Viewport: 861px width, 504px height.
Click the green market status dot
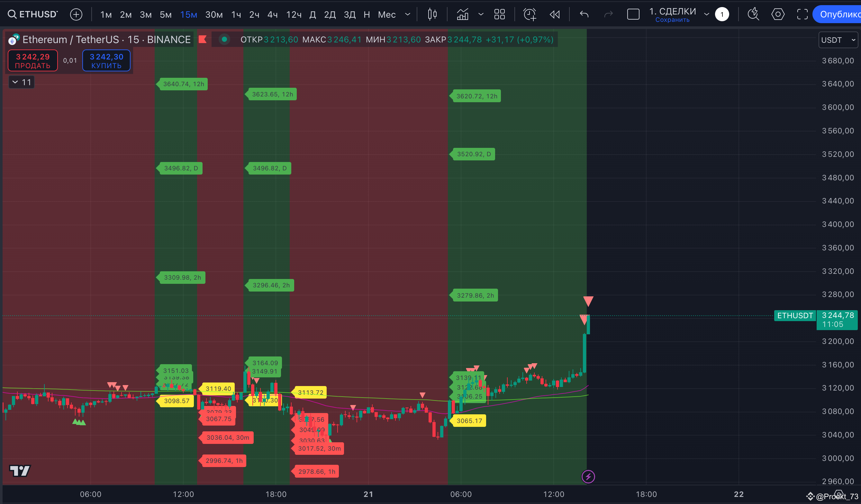pyautogui.click(x=224, y=39)
